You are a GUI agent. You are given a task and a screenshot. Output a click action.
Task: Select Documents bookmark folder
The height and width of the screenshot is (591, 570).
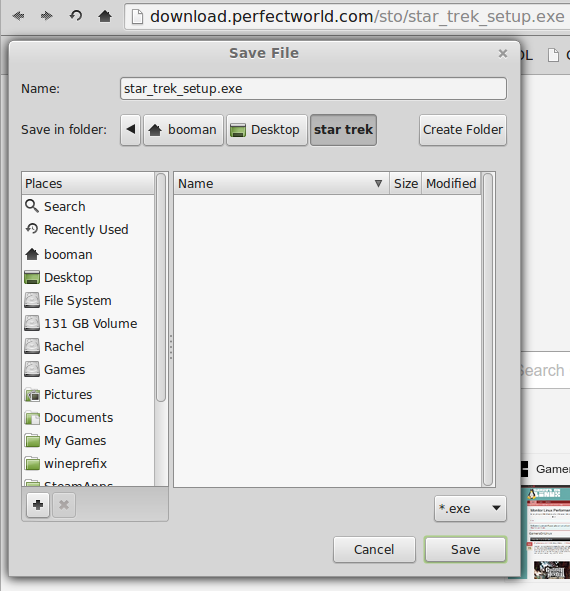[x=88, y=418]
